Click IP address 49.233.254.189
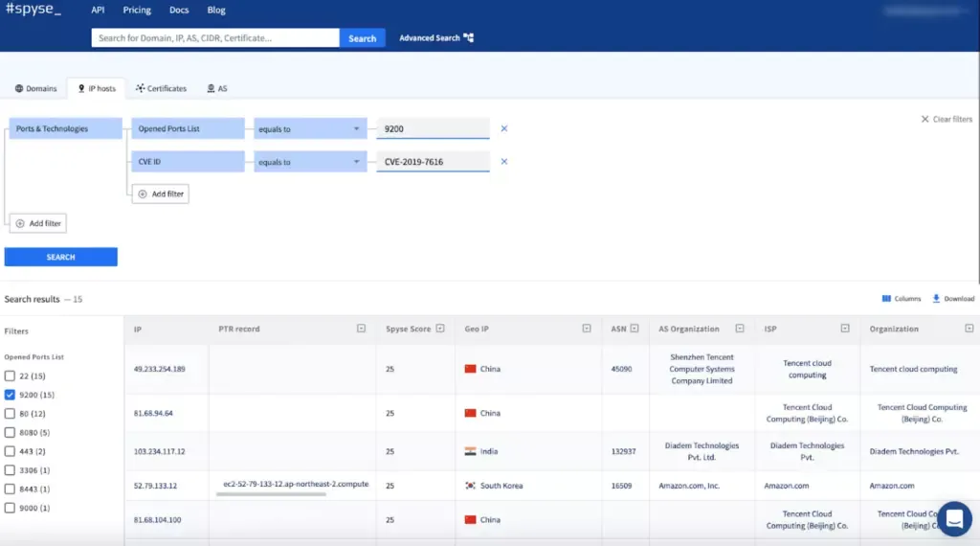This screenshot has height=546, width=980. coord(160,369)
